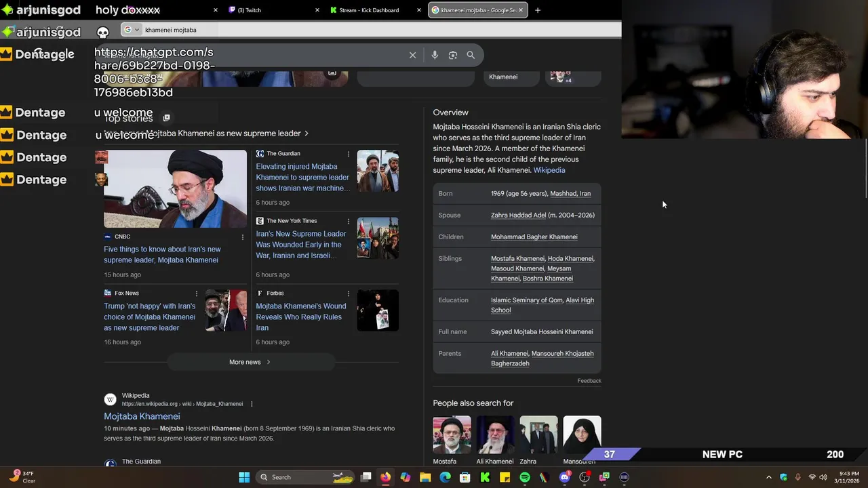Open Forbes article on Khamenei's wound
This screenshot has width=868, height=488.
tap(301, 317)
